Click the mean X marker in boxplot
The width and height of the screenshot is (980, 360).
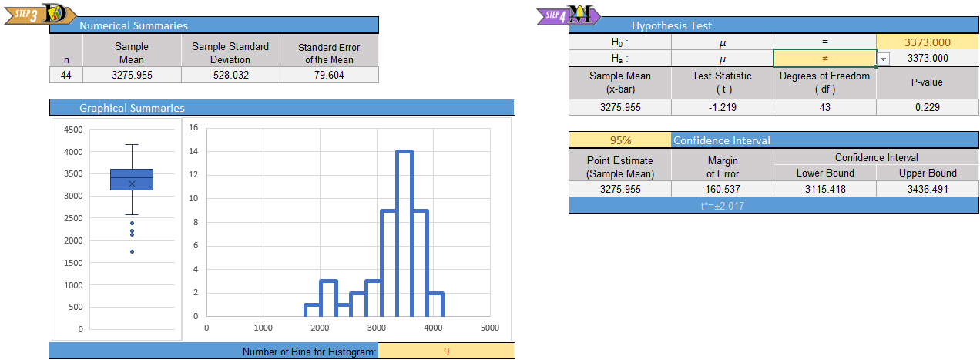132,183
